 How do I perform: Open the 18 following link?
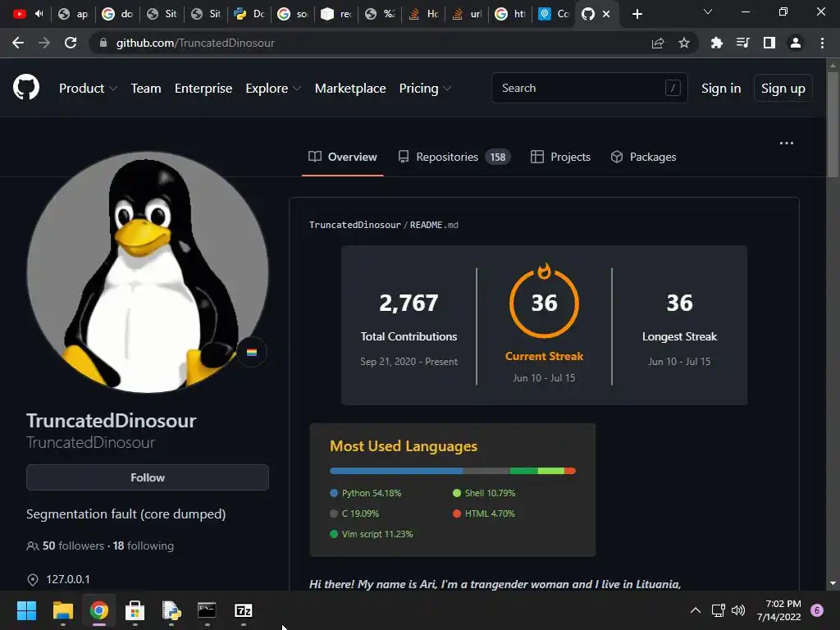(143, 546)
